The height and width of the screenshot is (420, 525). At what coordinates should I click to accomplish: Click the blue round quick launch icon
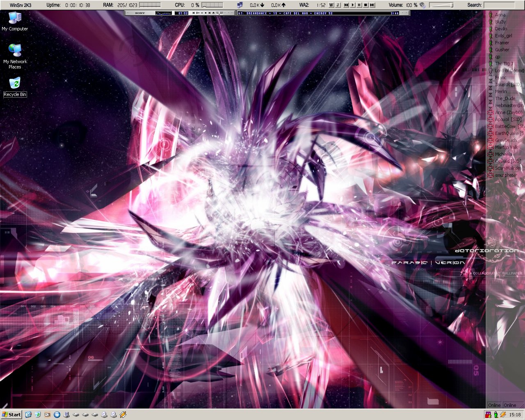57,415
